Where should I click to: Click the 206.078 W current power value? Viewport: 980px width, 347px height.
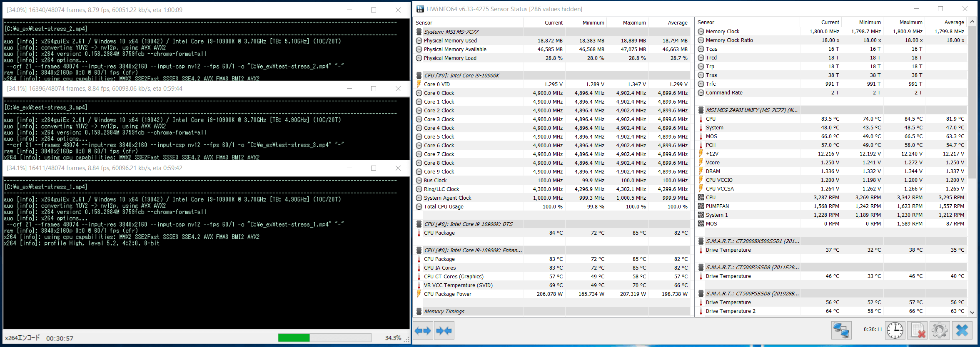pyautogui.click(x=549, y=294)
